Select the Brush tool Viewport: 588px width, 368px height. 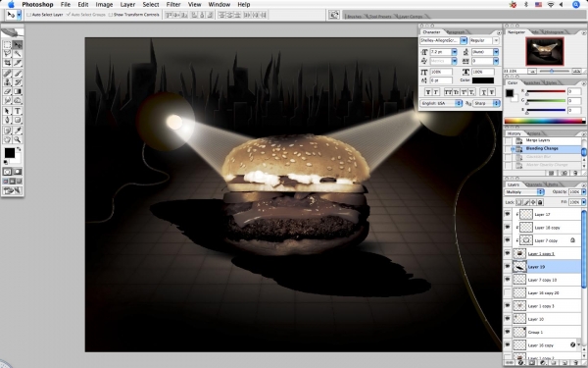point(18,74)
